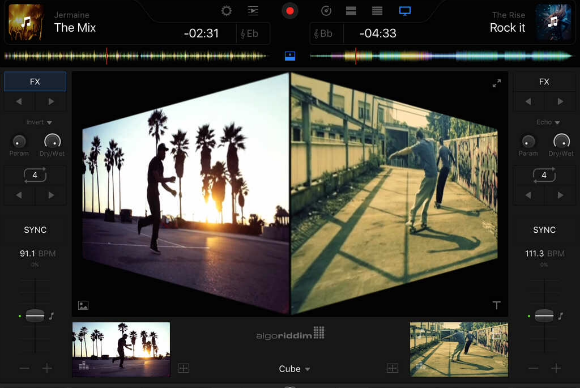Decrease left deck tempo with minus button
580x388 pixels.
point(24,368)
